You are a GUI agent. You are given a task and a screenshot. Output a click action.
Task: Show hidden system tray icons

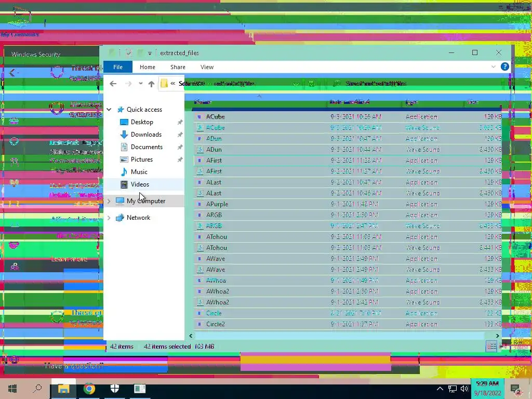440,389
